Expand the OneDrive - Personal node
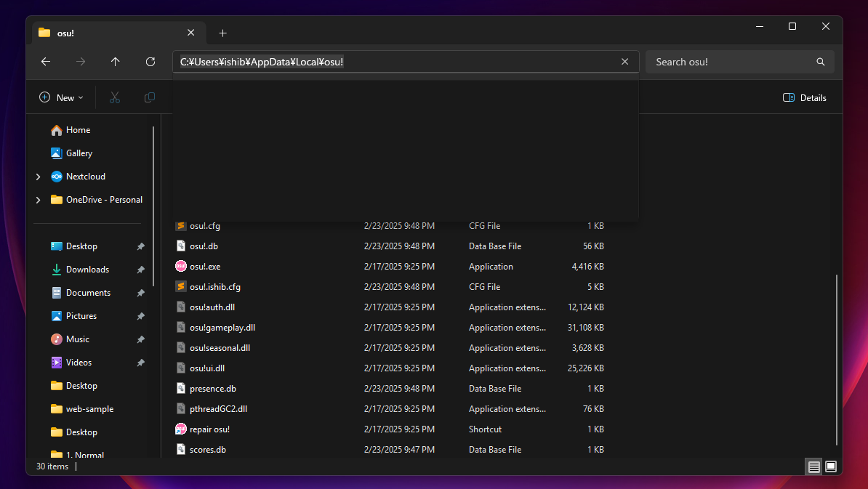This screenshot has width=868, height=489. click(x=39, y=200)
